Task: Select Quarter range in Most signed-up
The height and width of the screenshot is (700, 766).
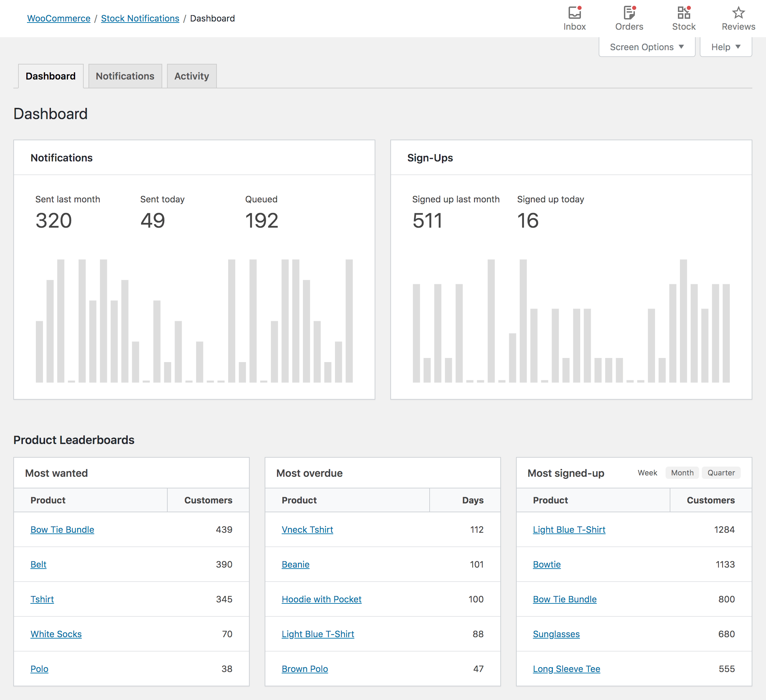Action: (721, 473)
